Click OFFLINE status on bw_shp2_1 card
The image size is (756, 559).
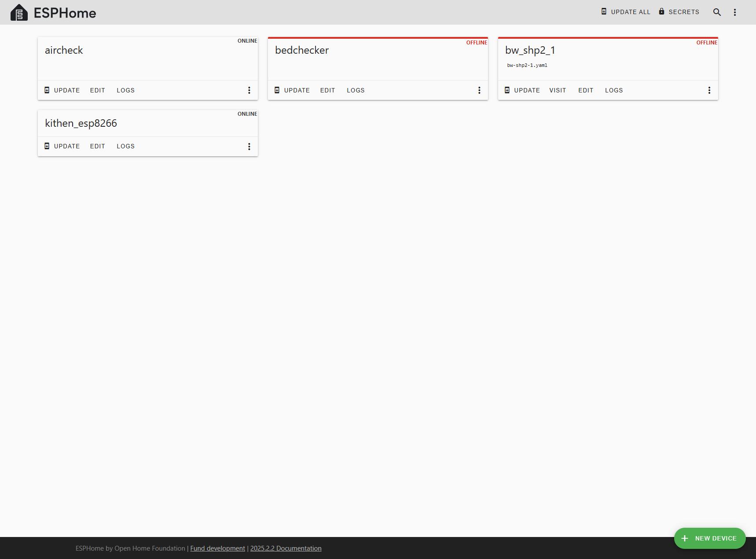(707, 43)
